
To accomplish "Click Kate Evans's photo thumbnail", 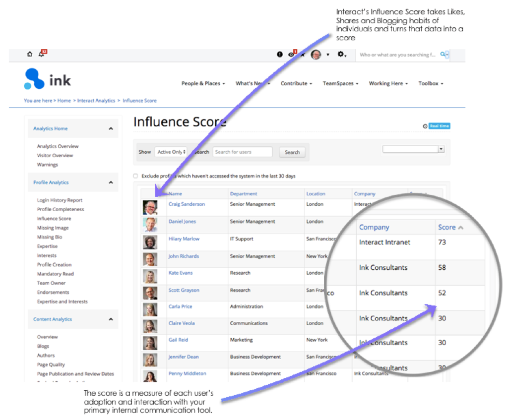I will click(x=150, y=277).
